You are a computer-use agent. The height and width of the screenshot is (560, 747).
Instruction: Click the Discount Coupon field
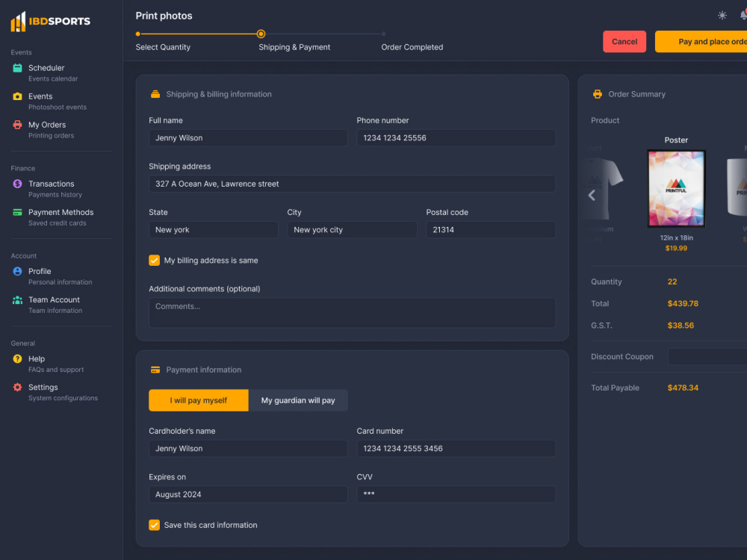707,357
